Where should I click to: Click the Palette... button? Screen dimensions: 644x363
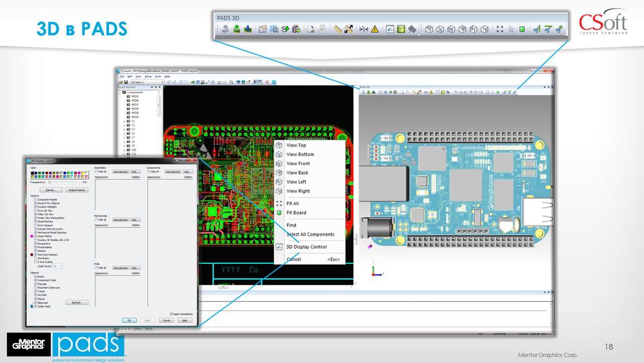click(x=51, y=190)
